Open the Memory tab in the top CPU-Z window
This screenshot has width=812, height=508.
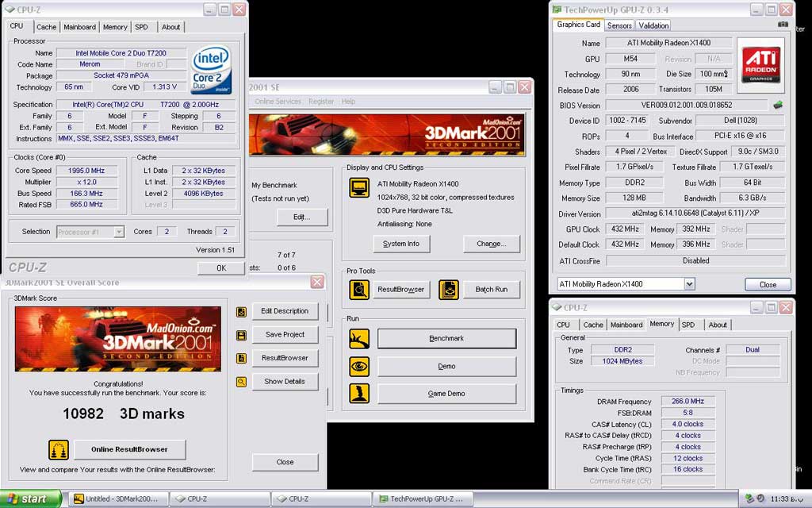click(x=115, y=27)
